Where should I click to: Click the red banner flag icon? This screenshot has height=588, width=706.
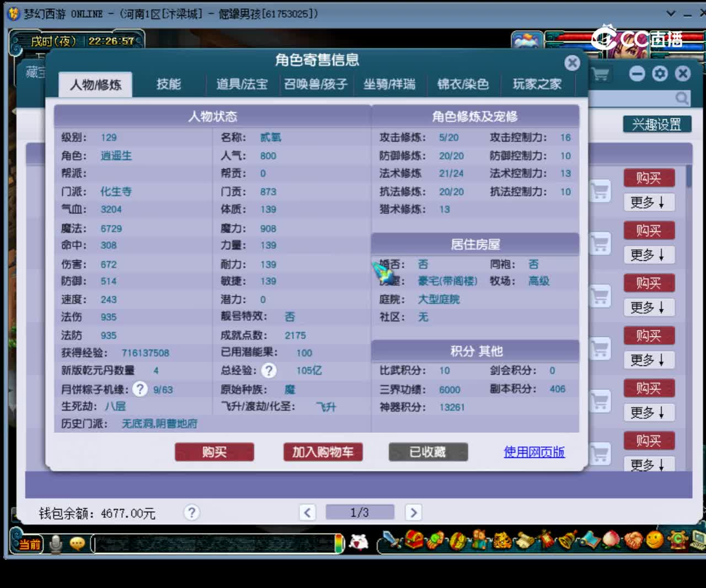(x=546, y=539)
